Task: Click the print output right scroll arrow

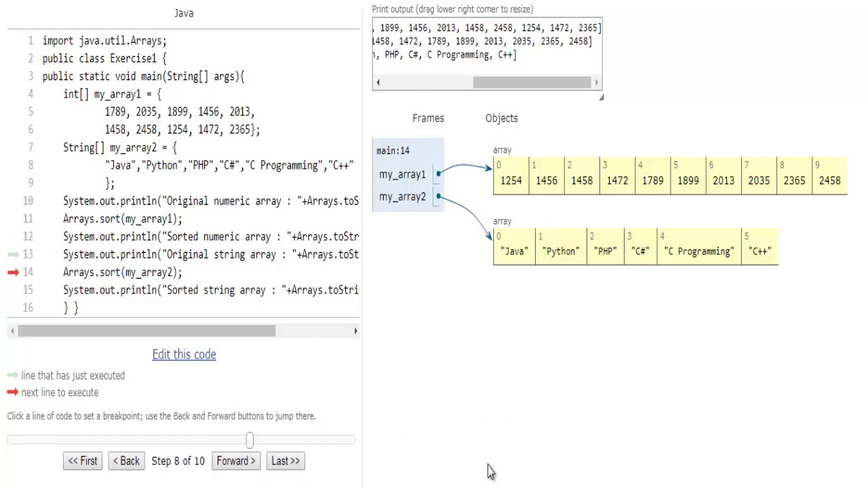Action: 596,83
